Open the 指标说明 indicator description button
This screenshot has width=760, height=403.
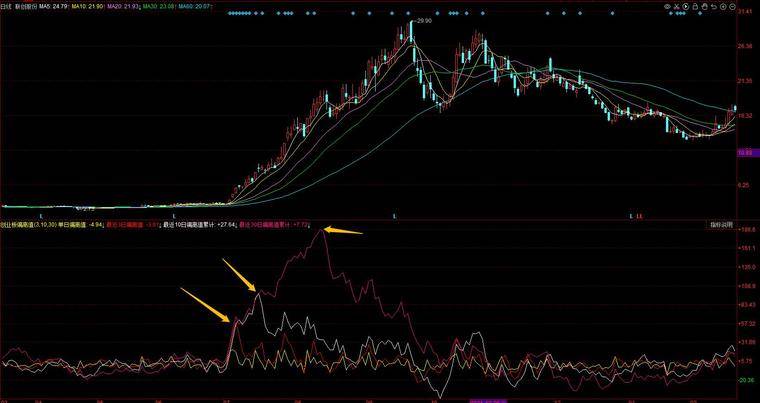pos(722,225)
